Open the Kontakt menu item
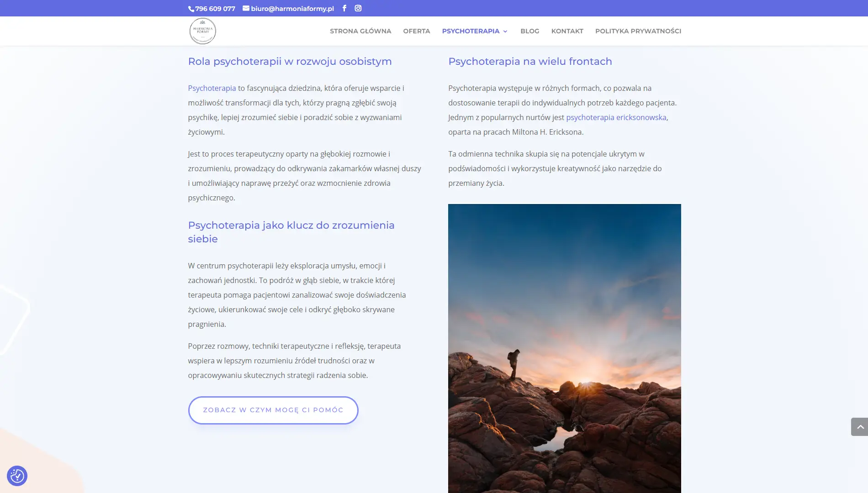The image size is (868, 493). coord(567,31)
